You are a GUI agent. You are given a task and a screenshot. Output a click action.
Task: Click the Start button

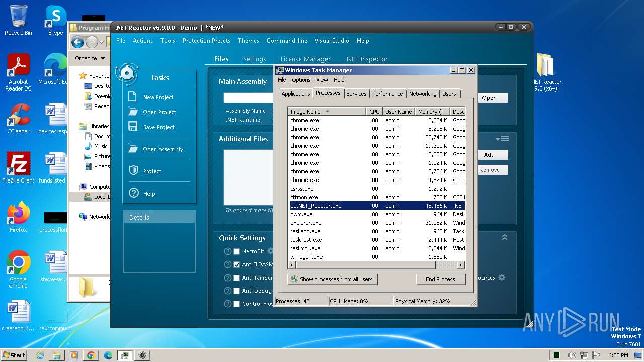coord(14,355)
